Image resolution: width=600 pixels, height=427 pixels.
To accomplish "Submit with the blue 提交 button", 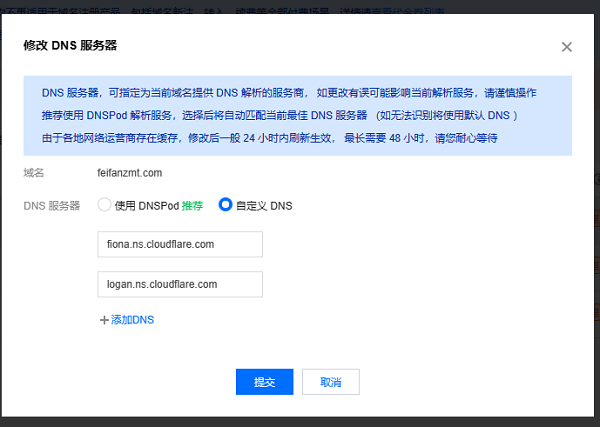I will pyautogui.click(x=264, y=382).
